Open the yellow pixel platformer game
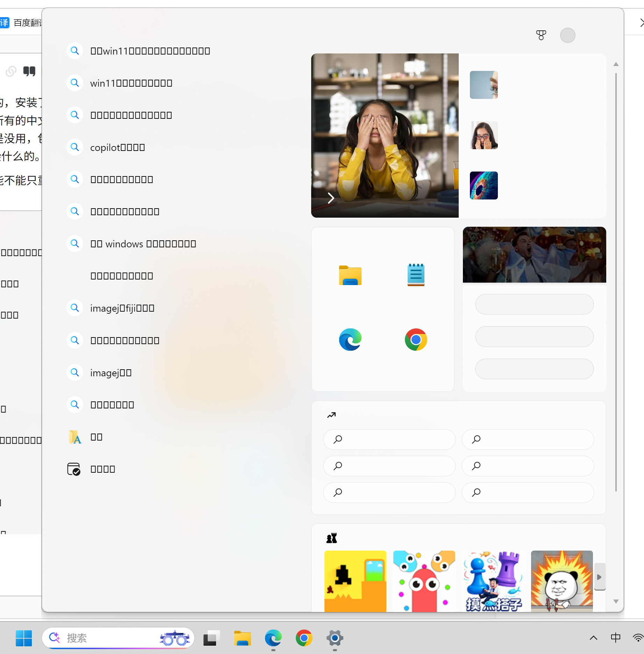 click(x=355, y=581)
